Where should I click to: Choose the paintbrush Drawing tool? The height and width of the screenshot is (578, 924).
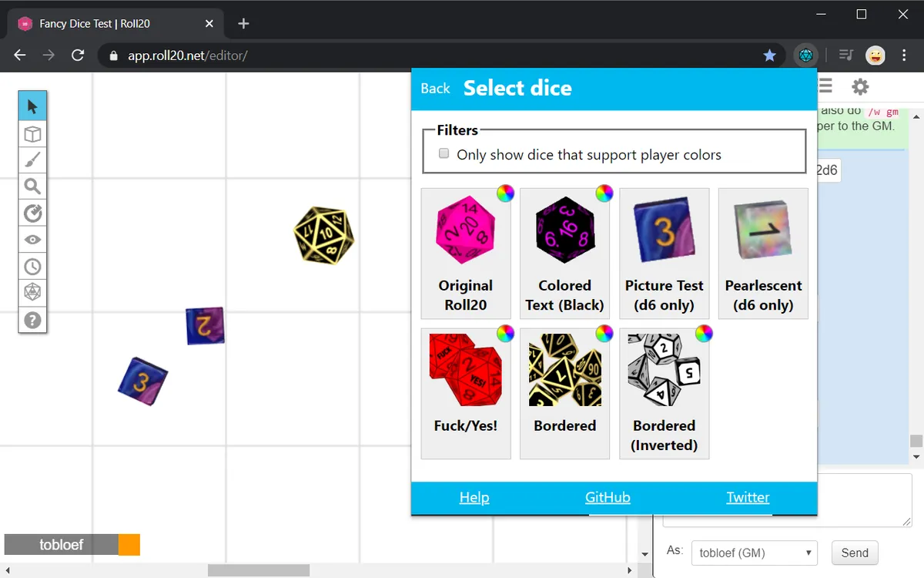point(32,160)
